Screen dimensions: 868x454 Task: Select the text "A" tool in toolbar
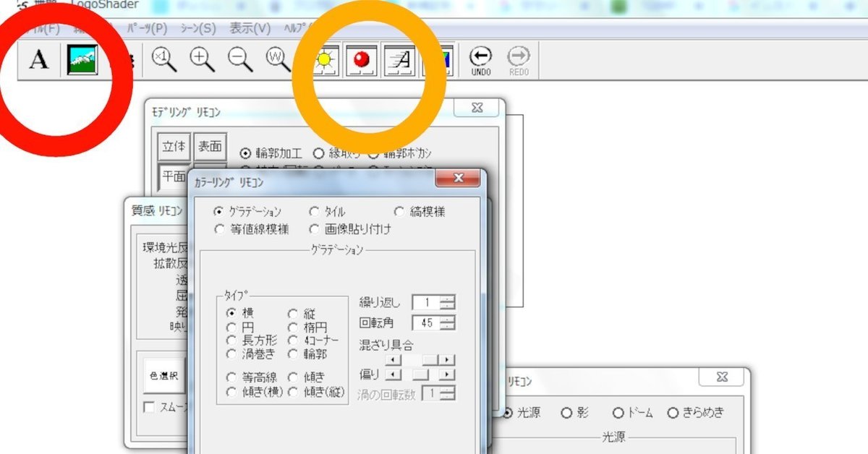(38, 59)
